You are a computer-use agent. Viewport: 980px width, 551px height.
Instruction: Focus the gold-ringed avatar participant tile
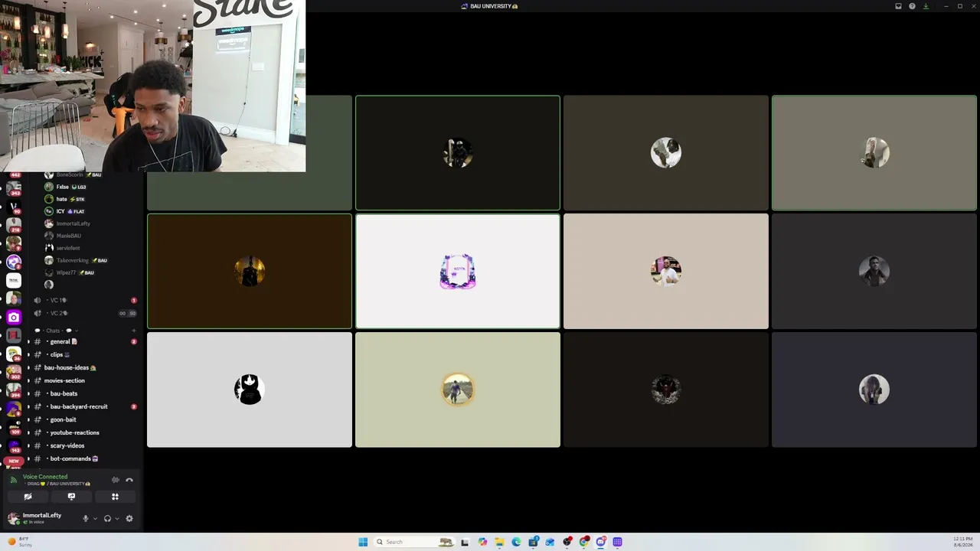point(458,390)
